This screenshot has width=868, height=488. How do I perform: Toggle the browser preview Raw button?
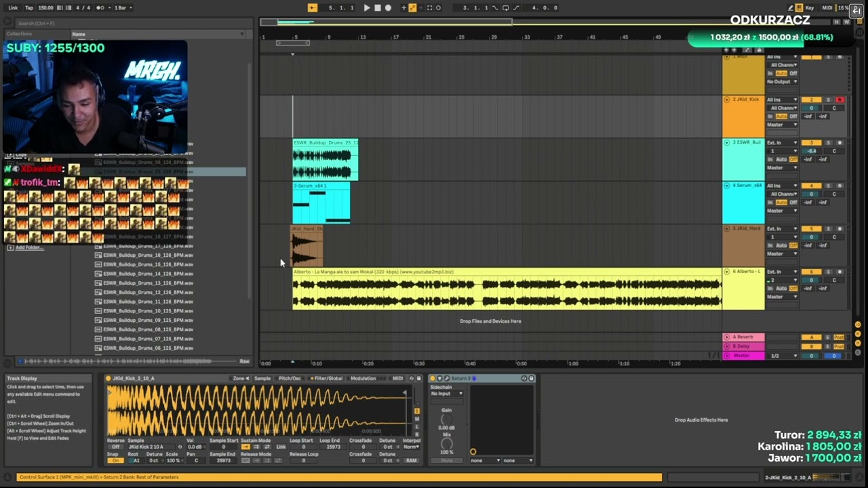click(x=244, y=361)
